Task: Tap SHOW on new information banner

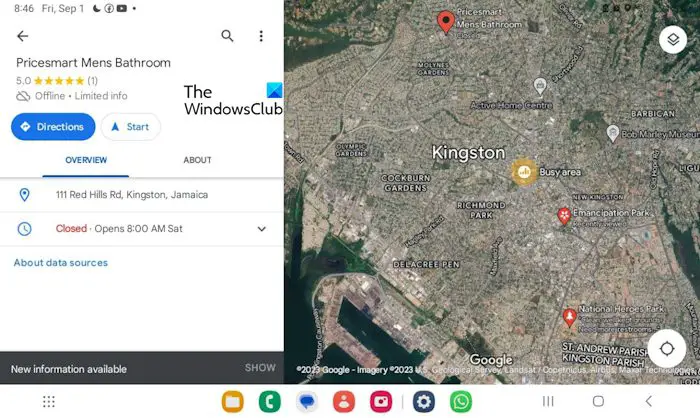Action: (x=260, y=368)
